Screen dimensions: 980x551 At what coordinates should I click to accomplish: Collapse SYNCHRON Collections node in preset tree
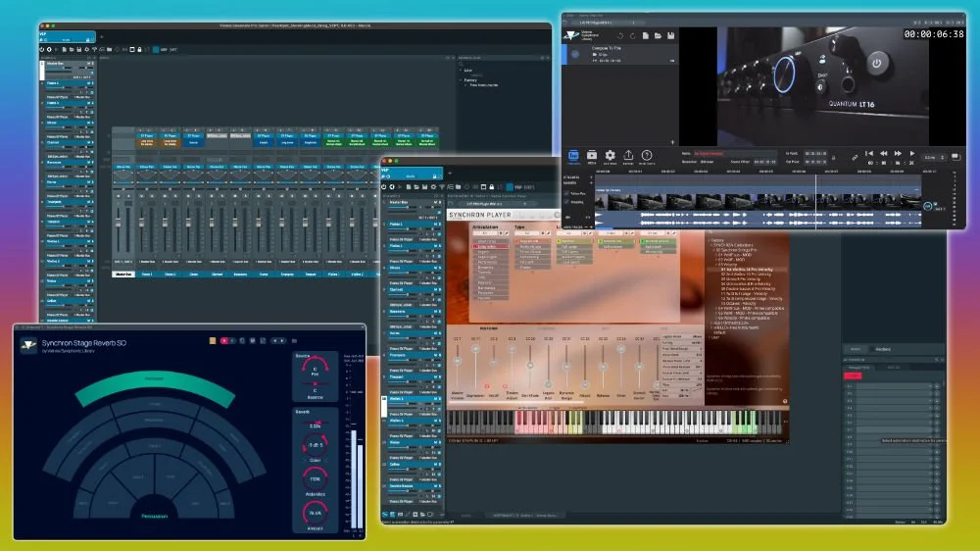coord(712,245)
